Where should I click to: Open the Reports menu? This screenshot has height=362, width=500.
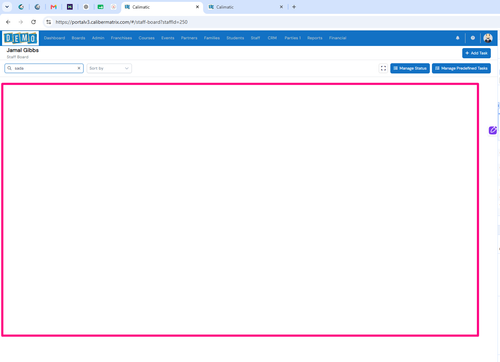coord(315,38)
